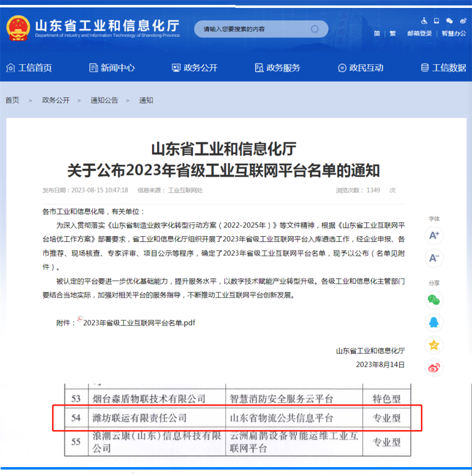Open 邮箱登录 mailbox login
Viewport: 472px width, 476px height.
tap(420, 34)
